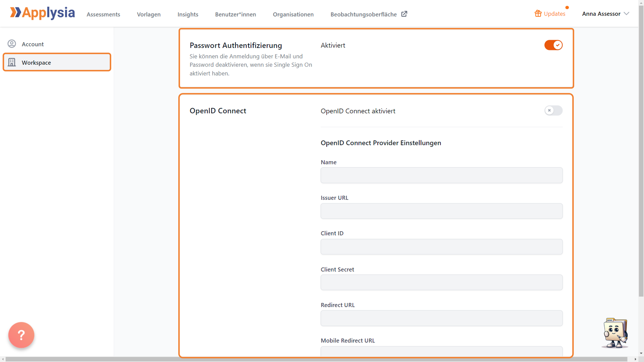The image size is (644, 362).
Task: Focus the Name input field
Action: 441,175
